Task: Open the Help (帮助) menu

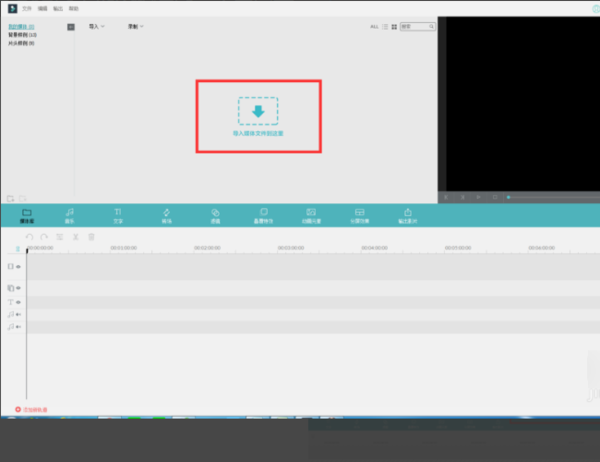Action: [x=73, y=8]
